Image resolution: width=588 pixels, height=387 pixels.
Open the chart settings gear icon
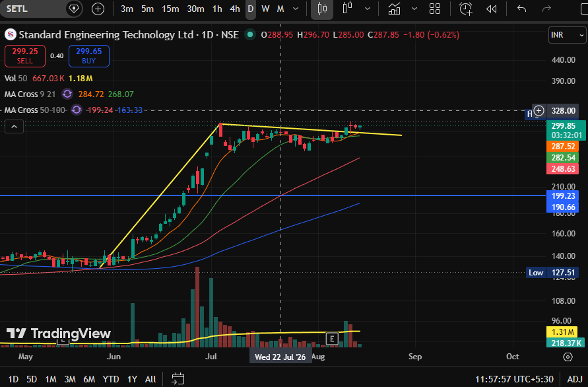click(568, 357)
